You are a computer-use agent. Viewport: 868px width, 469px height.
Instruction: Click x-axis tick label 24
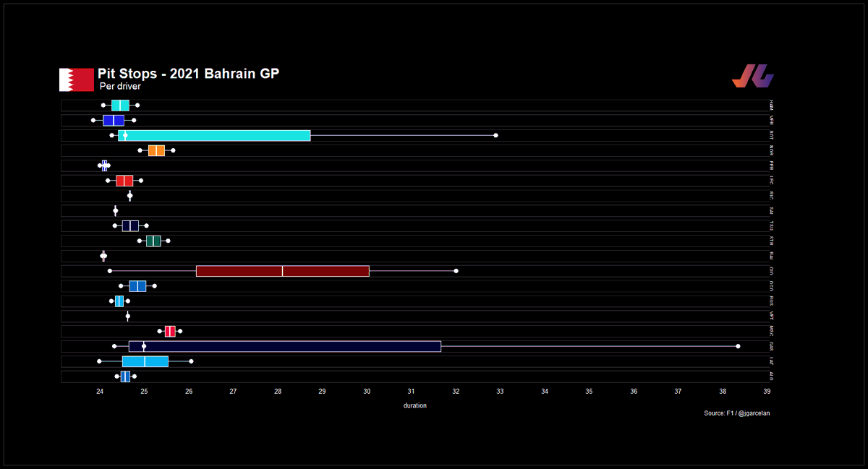100,391
